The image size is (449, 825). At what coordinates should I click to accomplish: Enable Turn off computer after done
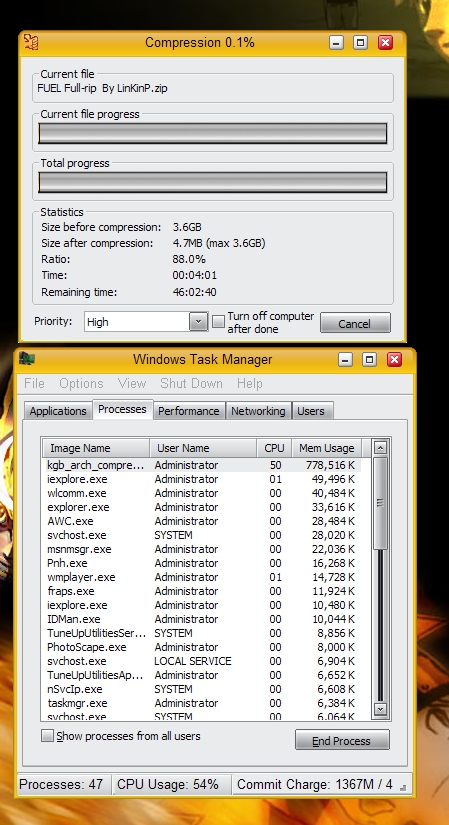click(218, 321)
